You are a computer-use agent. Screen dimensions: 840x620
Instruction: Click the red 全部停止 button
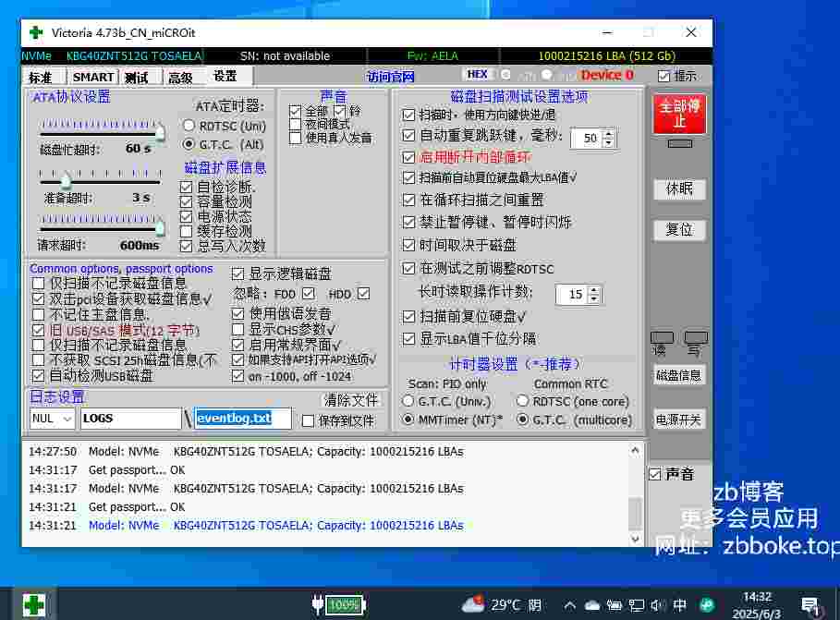(x=679, y=114)
